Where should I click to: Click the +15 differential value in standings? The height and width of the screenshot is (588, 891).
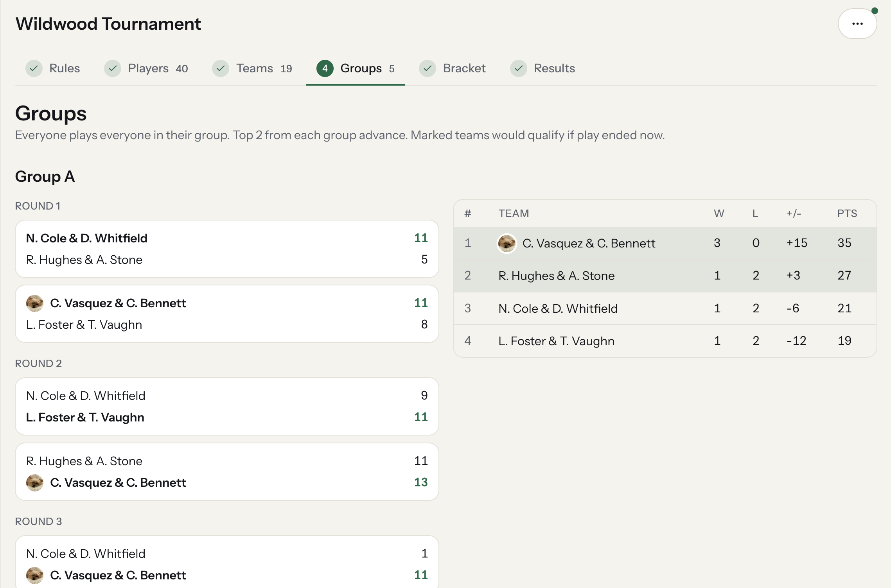tap(797, 243)
